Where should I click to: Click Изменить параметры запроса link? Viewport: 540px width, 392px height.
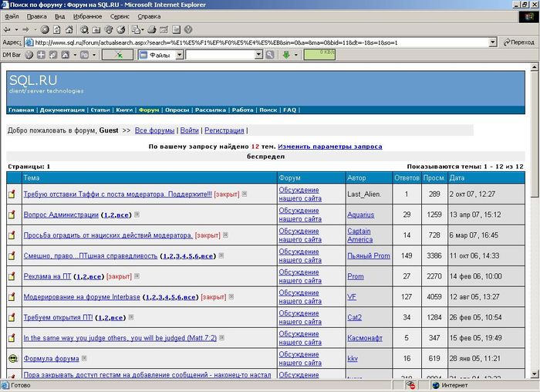tap(329, 146)
